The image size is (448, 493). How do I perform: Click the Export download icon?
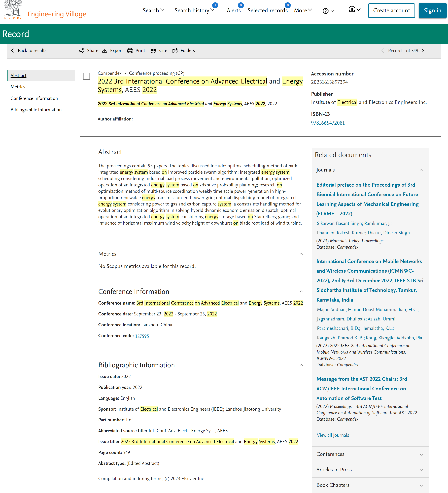pyautogui.click(x=105, y=51)
